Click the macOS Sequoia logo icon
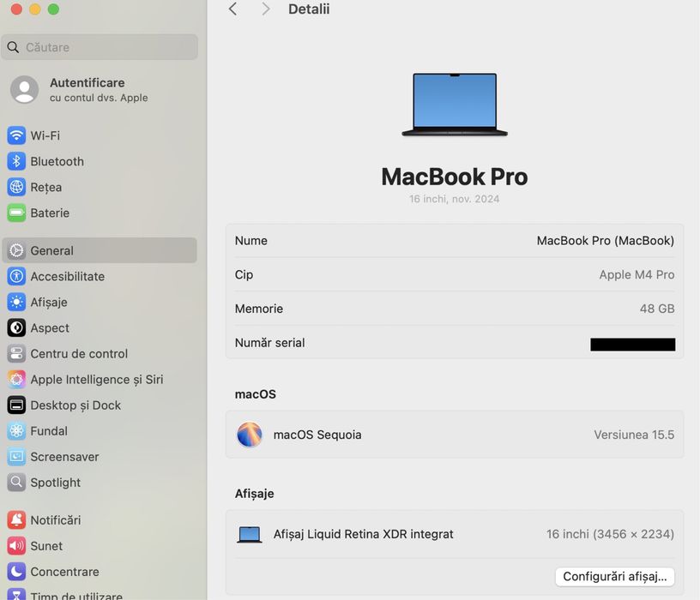The image size is (700, 600). click(x=250, y=435)
